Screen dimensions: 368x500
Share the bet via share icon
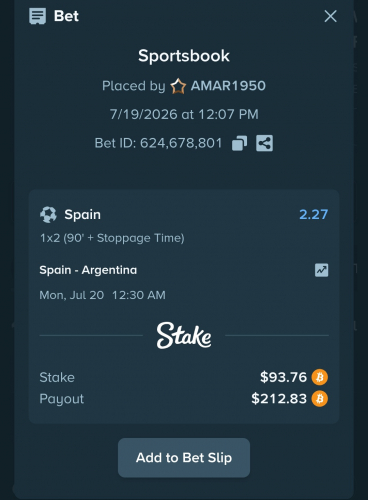click(x=264, y=143)
